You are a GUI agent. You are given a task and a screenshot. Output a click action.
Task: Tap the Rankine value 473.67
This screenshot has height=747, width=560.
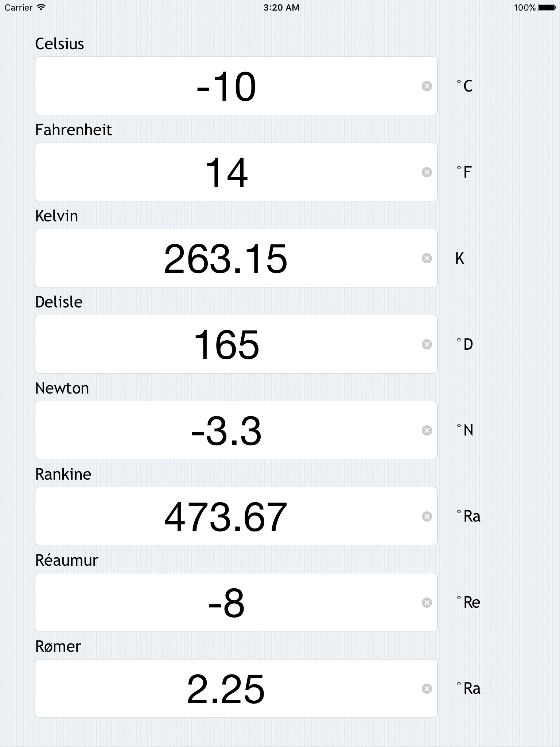(226, 516)
